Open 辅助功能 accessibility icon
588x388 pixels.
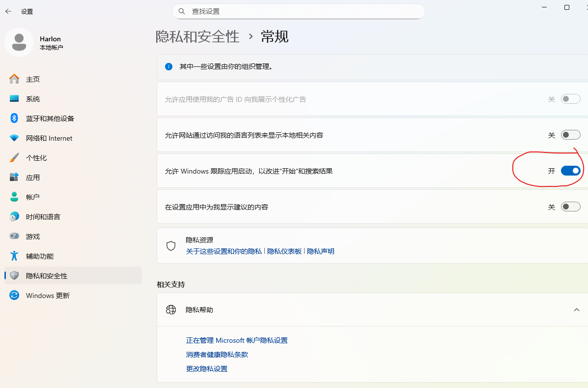14,256
